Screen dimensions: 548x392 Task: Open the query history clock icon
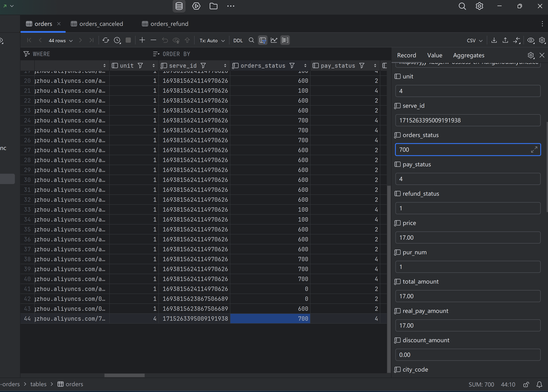(x=117, y=40)
